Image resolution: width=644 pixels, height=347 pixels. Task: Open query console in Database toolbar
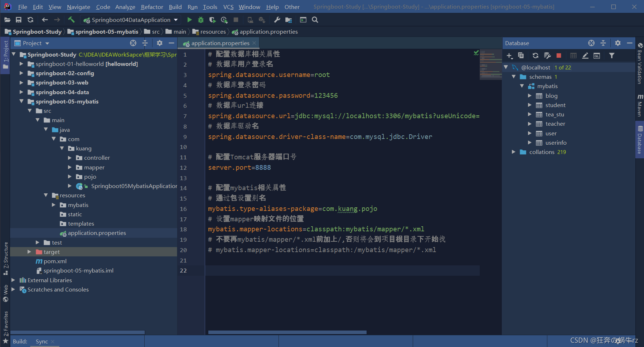[597, 56]
